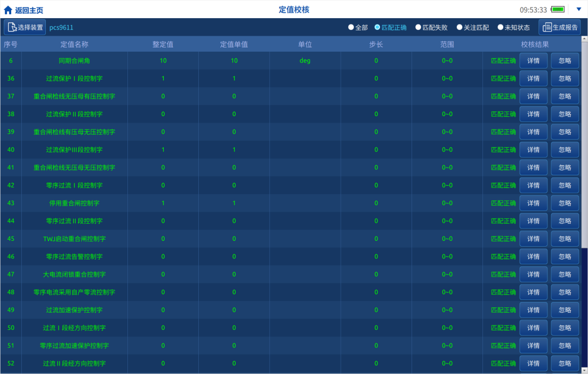The width and height of the screenshot is (588, 374).
Task: Click the 整定值 column header
Action: pyautogui.click(x=163, y=44)
